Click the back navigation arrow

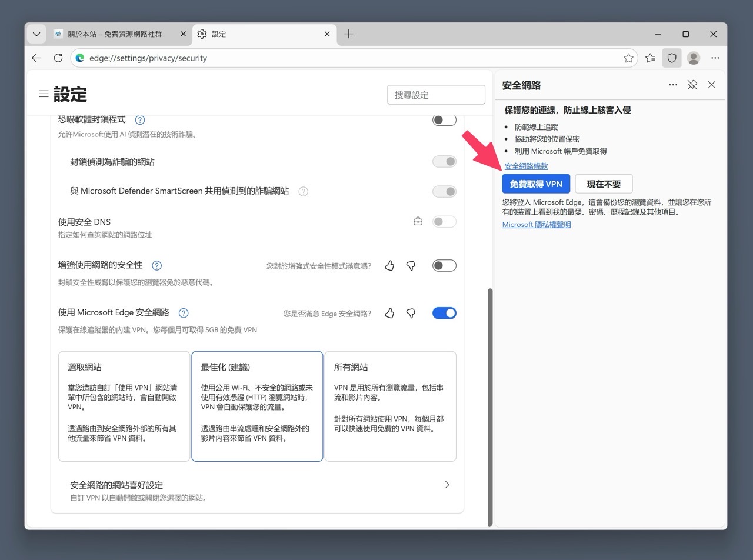click(x=36, y=58)
